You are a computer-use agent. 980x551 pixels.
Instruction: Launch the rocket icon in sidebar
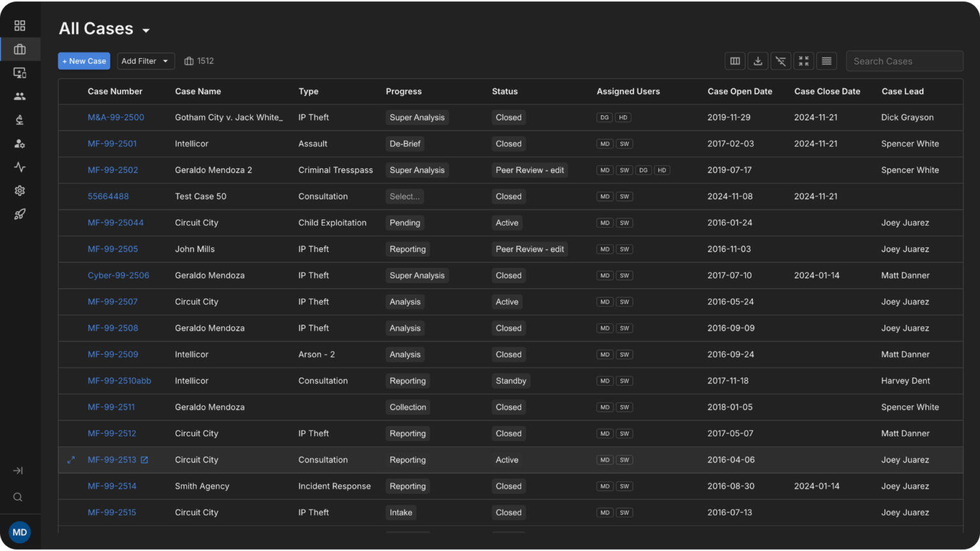20,214
